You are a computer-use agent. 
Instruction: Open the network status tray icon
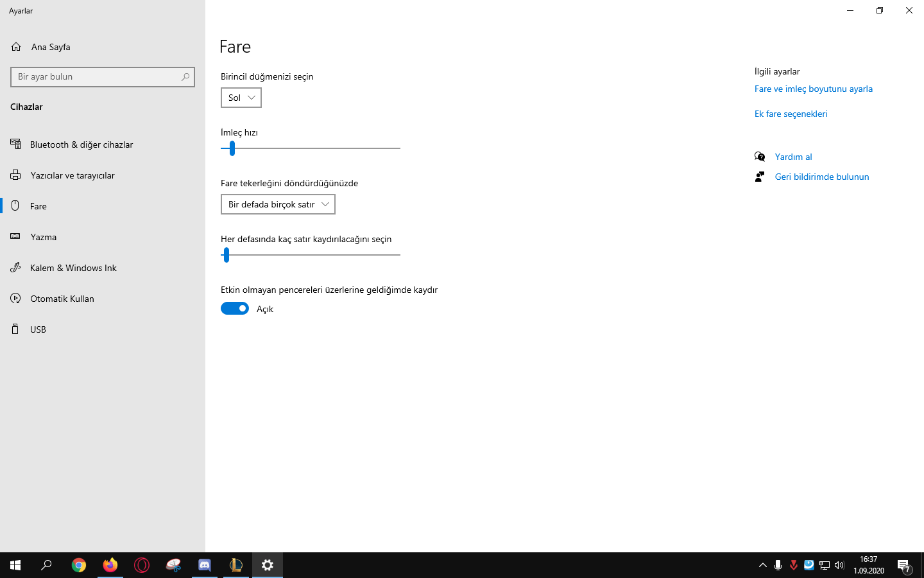pyautogui.click(x=825, y=565)
